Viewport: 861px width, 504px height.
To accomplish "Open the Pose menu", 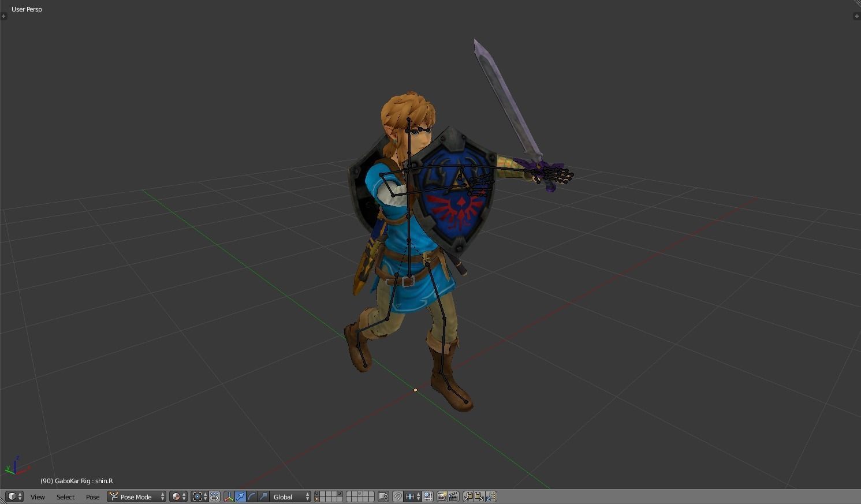I will [92, 497].
